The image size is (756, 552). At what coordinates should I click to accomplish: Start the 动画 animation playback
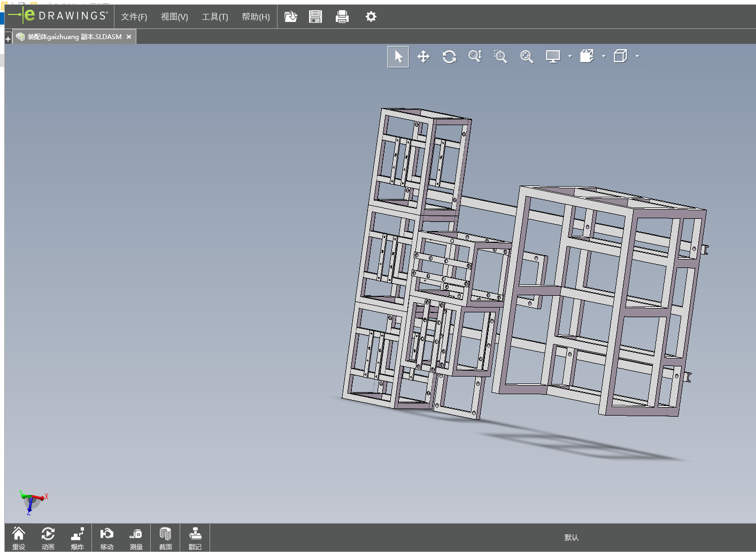pyautogui.click(x=48, y=538)
